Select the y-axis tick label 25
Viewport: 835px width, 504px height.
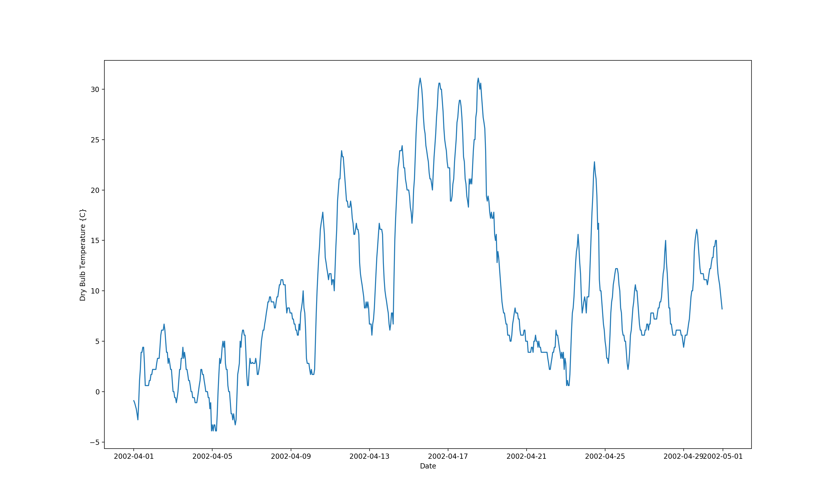click(x=95, y=140)
